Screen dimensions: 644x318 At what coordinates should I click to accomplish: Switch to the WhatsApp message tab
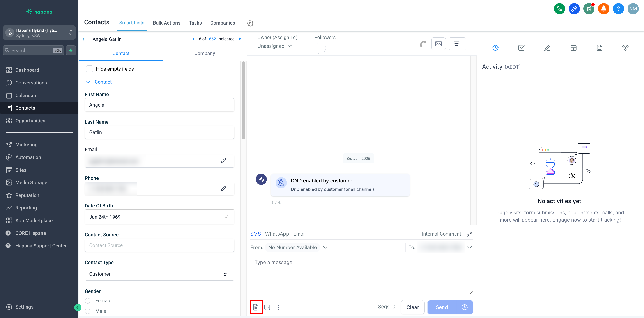coord(277,234)
